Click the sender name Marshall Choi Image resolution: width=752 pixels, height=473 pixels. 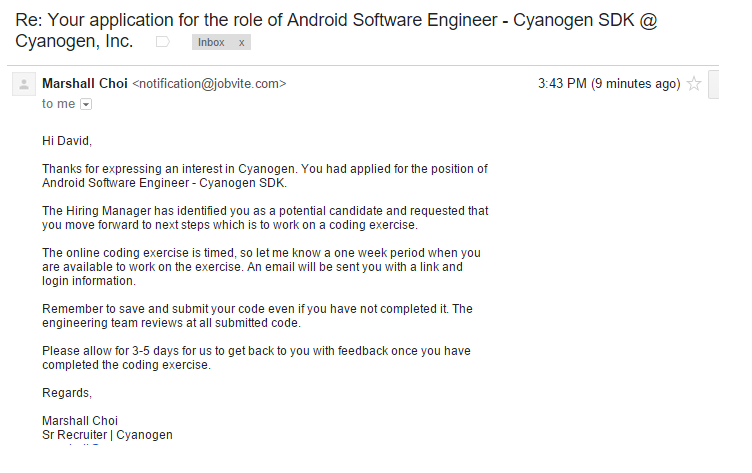coord(85,84)
